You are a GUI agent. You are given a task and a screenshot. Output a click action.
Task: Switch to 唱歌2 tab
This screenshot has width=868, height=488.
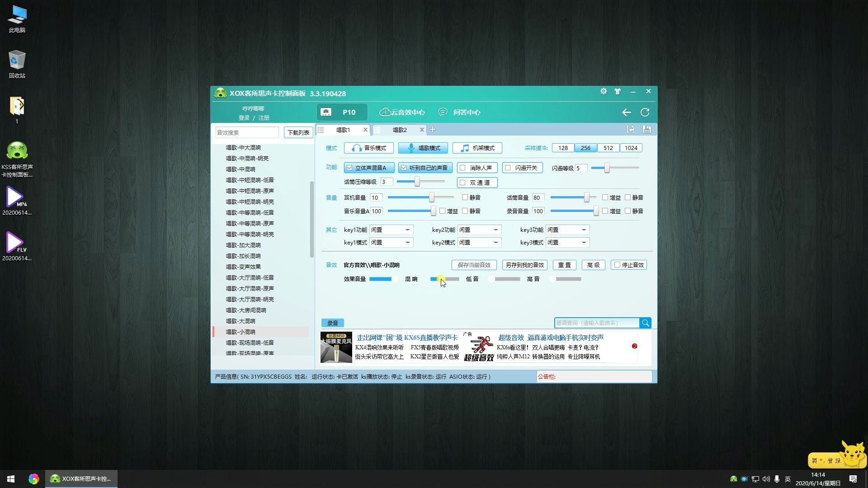pyautogui.click(x=398, y=129)
